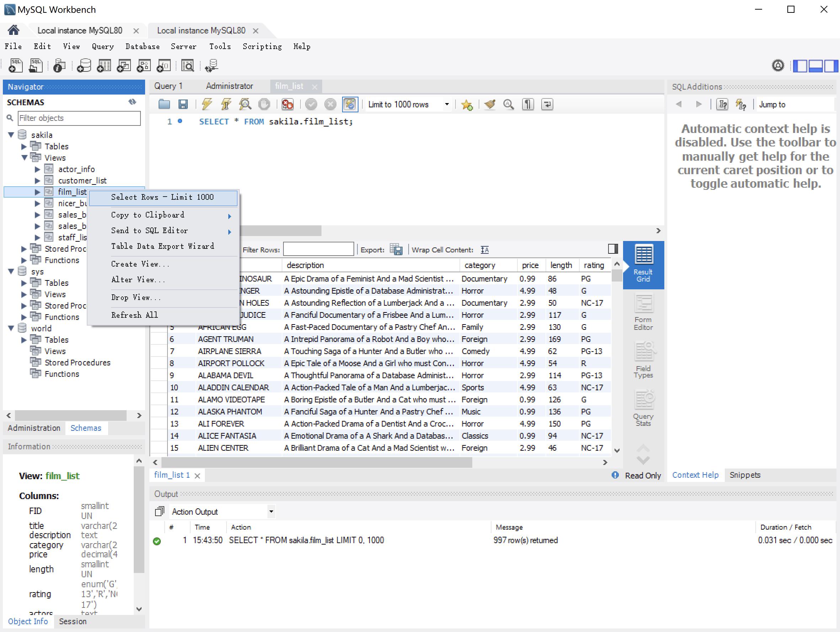
Task: Click result grid horizontal scrollbar
Action: [x=316, y=462]
